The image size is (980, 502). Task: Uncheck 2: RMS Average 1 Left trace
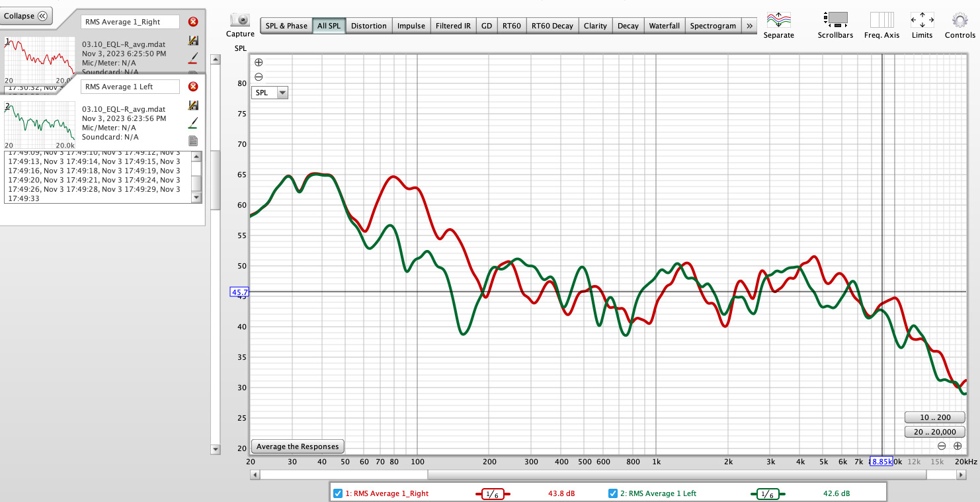tap(613, 493)
